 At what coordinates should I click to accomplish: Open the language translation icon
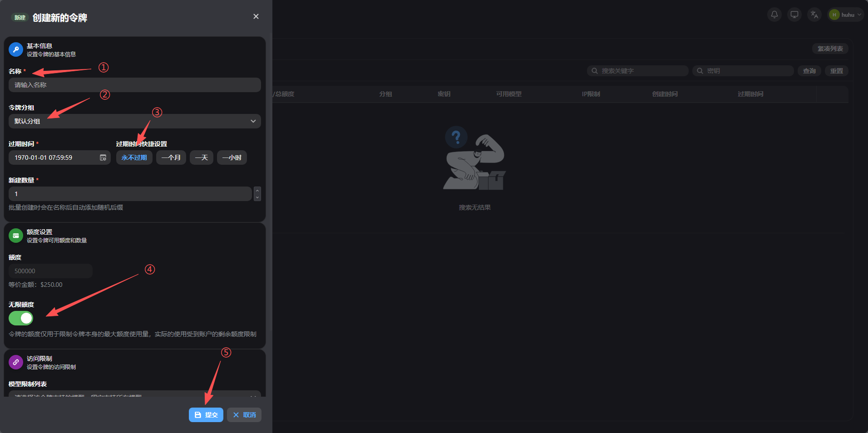pyautogui.click(x=814, y=15)
